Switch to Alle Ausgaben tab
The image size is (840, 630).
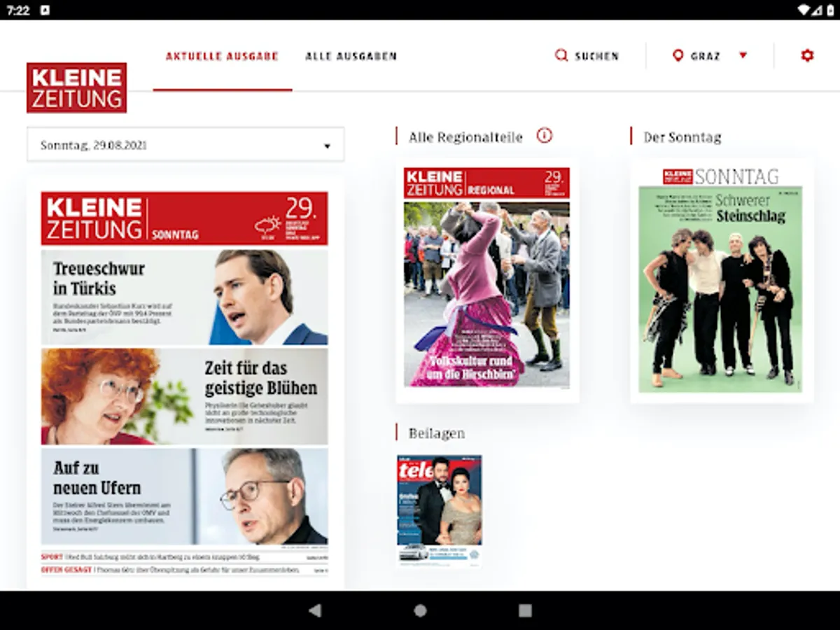(351, 56)
